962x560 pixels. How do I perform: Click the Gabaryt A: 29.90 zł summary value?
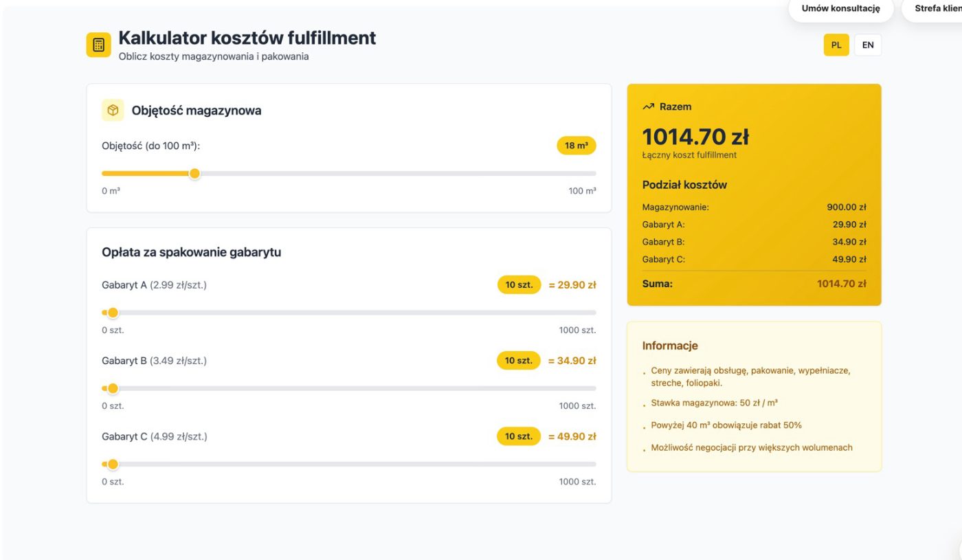pos(849,225)
